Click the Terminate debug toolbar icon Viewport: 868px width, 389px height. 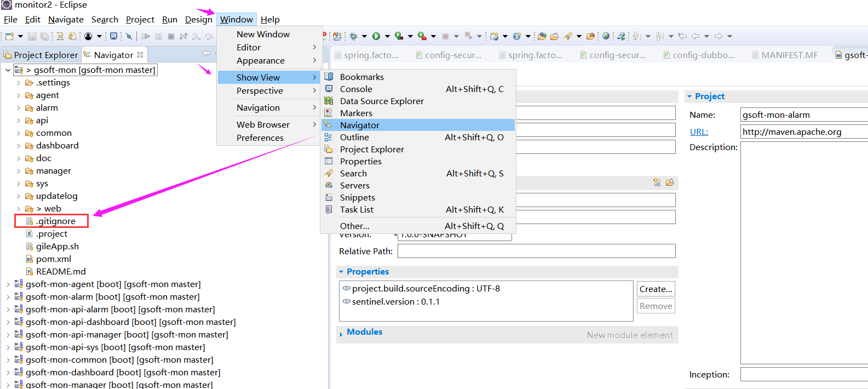[171, 36]
